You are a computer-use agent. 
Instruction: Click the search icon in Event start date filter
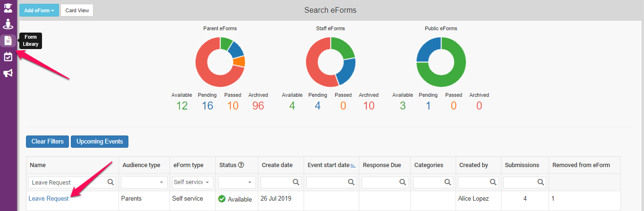point(351,182)
